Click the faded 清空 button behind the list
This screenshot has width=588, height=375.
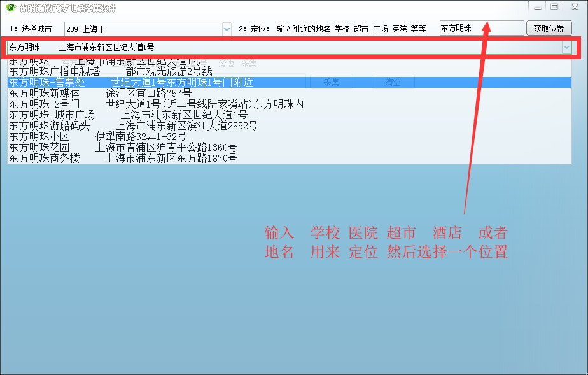(393, 82)
